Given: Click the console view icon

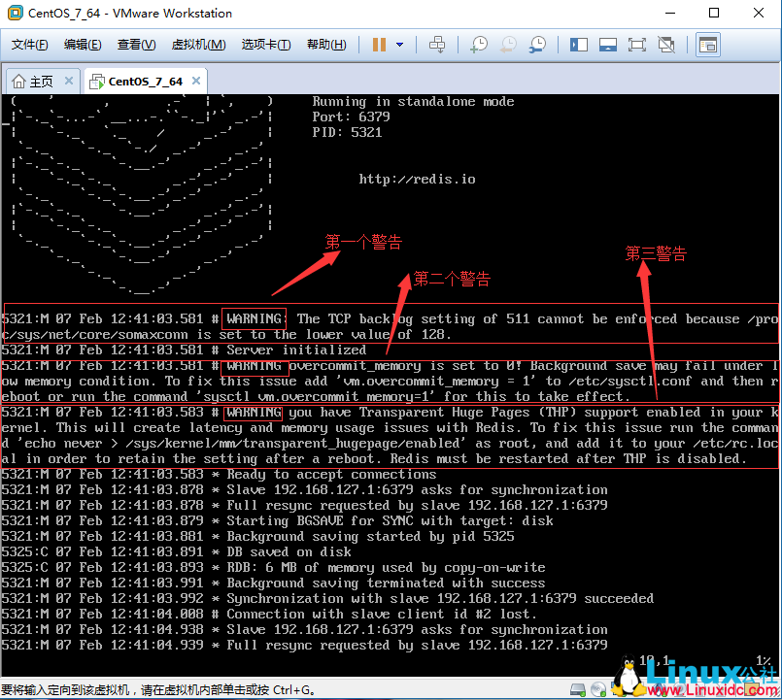Looking at the screenshot, I should coord(708,45).
